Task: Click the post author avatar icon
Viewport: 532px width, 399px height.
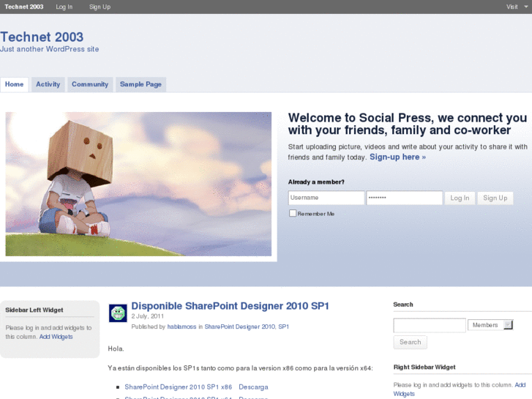Action: pyautogui.click(x=118, y=313)
